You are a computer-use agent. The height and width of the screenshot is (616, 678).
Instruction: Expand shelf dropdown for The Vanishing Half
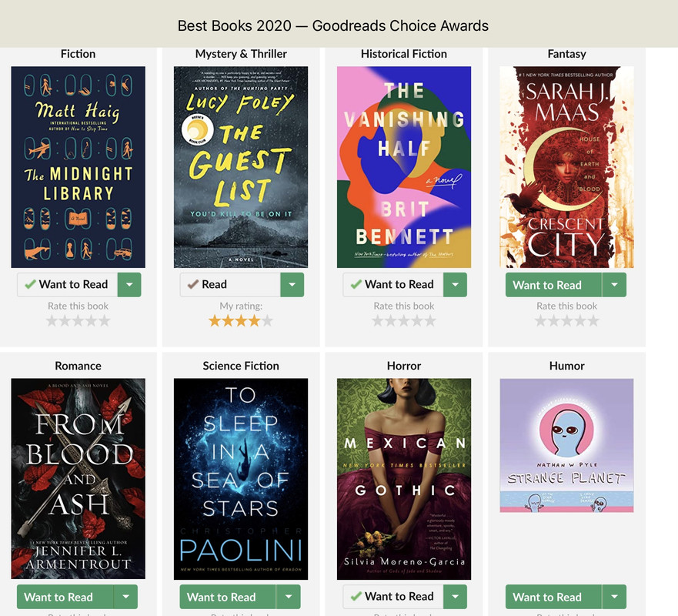[x=456, y=285]
